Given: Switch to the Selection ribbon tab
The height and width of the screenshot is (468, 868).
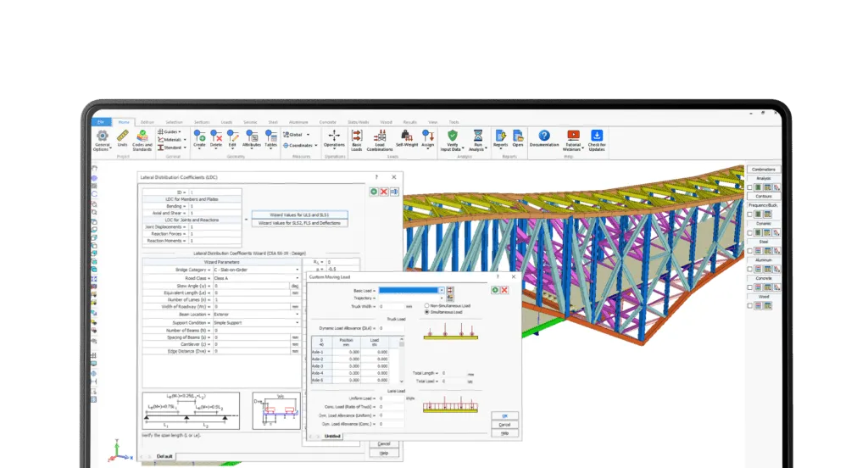Looking at the screenshot, I should click(174, 122).
